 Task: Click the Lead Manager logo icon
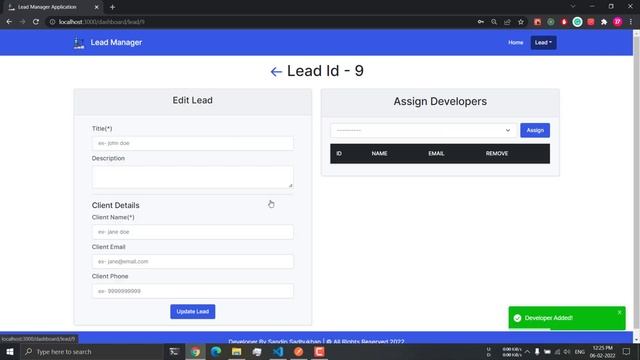point(78,42)
